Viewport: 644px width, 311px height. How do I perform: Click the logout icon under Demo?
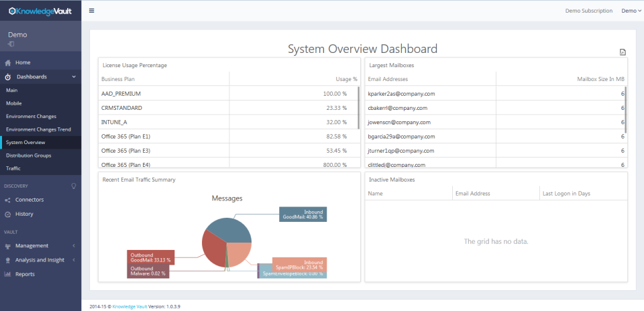(x=11, y=44)
